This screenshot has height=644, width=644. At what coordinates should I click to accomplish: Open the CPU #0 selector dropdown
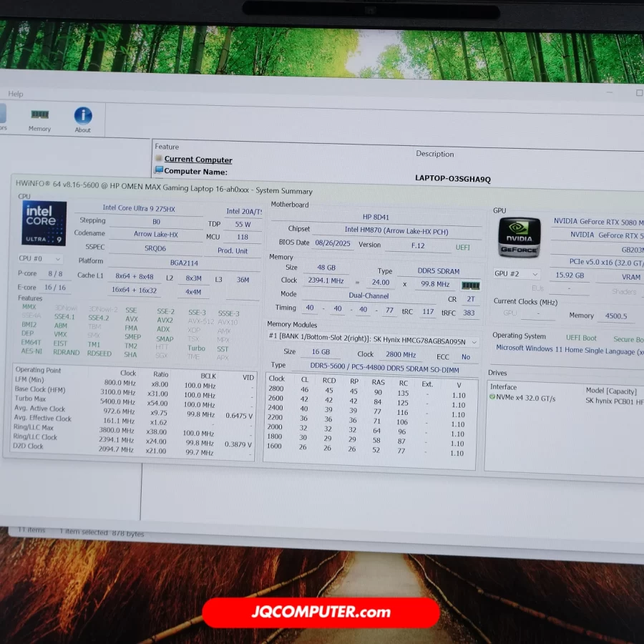40,259
